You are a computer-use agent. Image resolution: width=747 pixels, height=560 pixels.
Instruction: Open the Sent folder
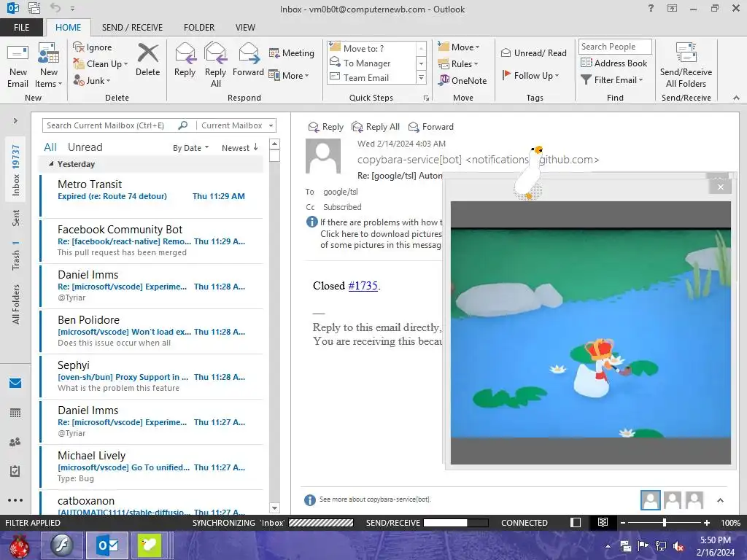tap(15, 217)
